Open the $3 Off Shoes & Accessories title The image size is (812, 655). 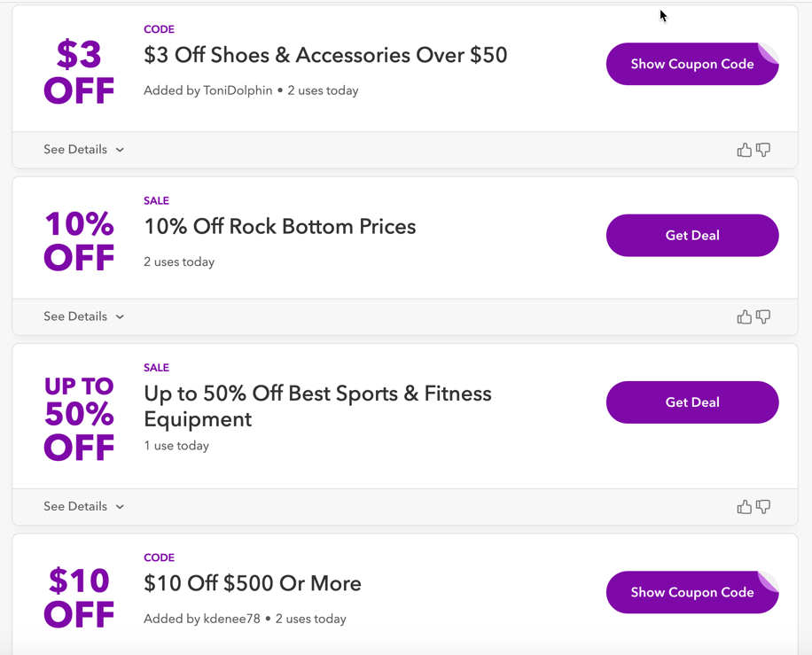pos(325,55)
